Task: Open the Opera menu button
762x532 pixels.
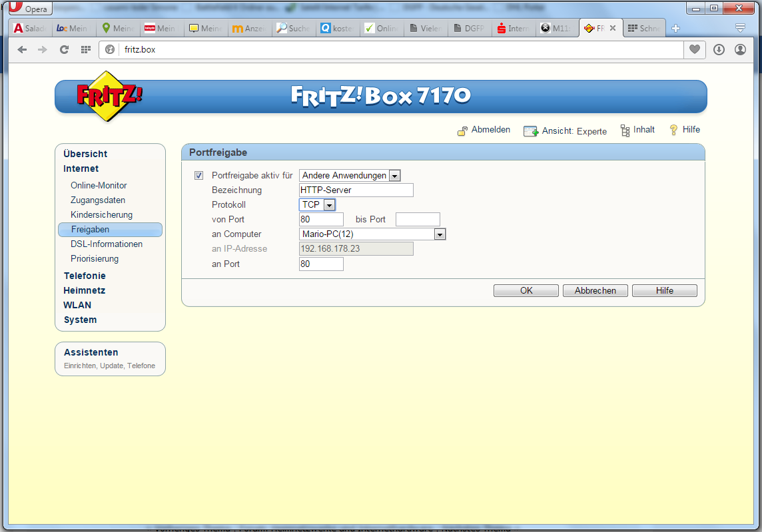Action: (30, 9)
